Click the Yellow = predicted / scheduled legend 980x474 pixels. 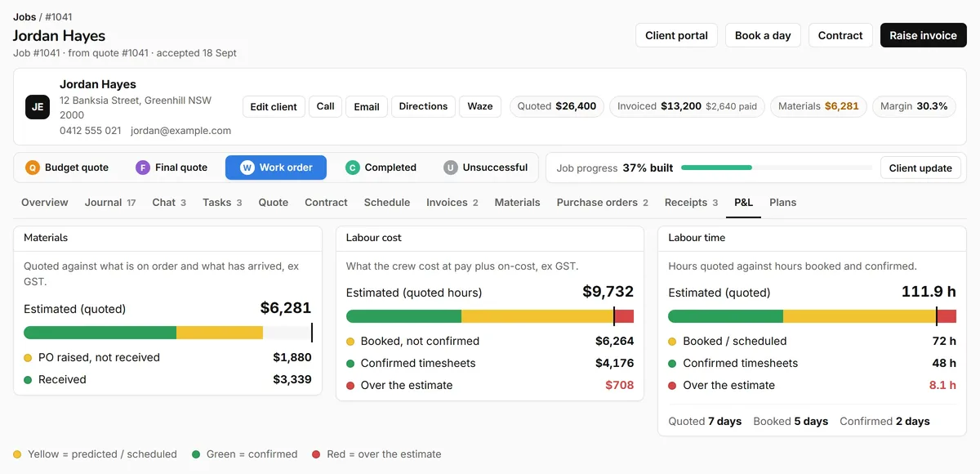point(96,454)
